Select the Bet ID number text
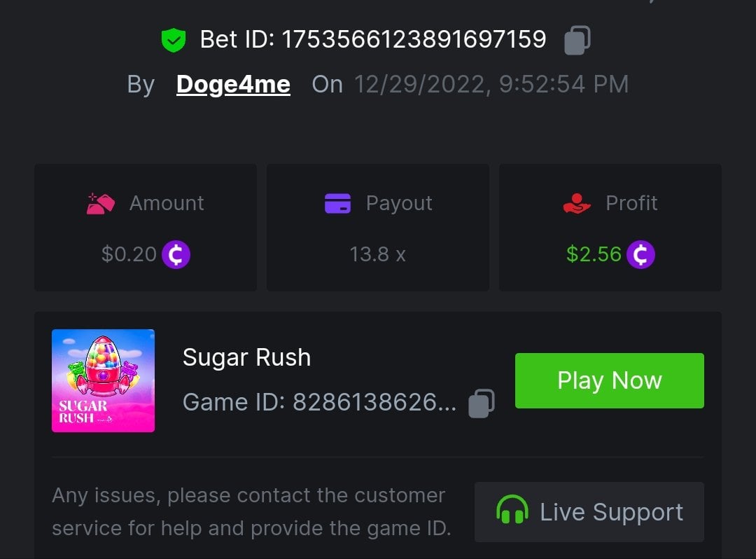Image resolution: width=756 pixels, height=559 pixels. point(413,39)
